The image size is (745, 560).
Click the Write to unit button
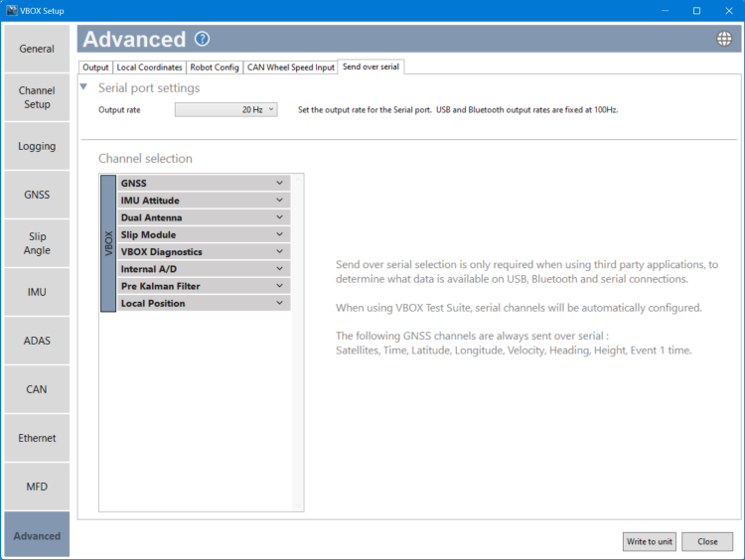649,541
